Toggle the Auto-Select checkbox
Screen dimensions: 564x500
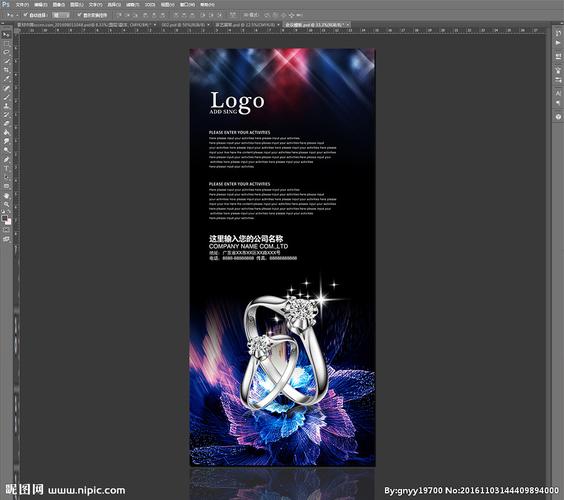(26, 15)
